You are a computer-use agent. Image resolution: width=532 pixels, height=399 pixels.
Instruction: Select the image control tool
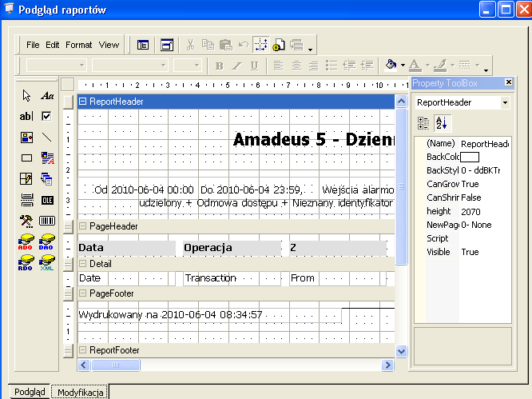coord(26,138)
